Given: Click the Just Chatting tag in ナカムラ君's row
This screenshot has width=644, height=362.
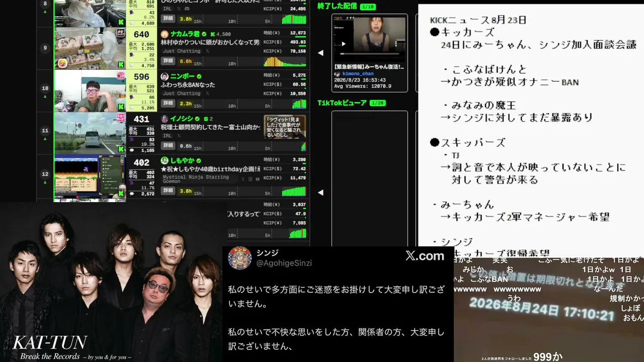Looking at the screenshot, I should click(x=182, y=51).
